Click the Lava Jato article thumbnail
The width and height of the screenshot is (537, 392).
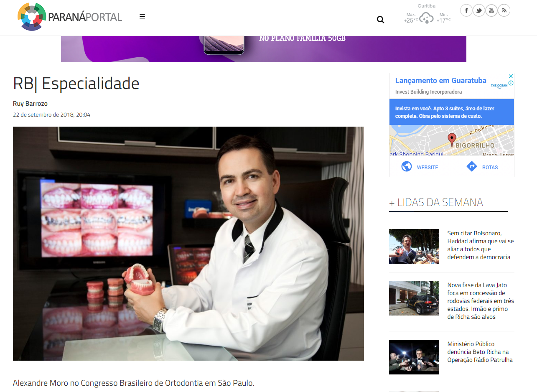pos(414,298)
